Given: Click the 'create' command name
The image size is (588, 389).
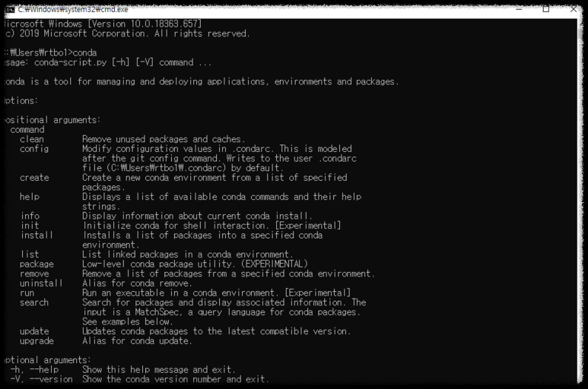Looking at the screenshot, I should click(34, 178).
